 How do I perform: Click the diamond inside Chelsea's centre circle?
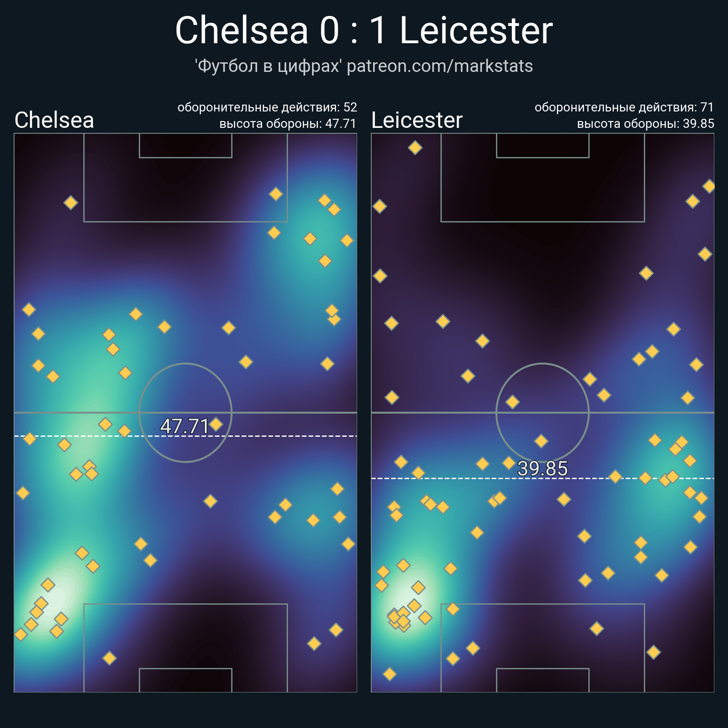tap(216, 424)
